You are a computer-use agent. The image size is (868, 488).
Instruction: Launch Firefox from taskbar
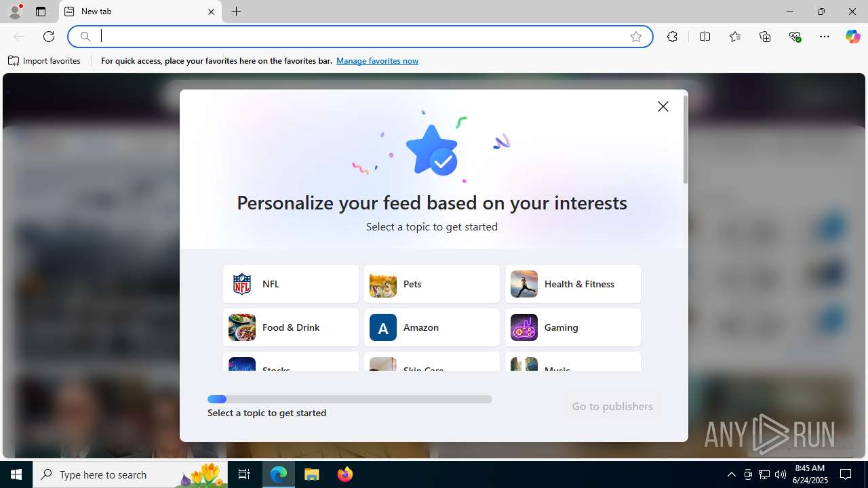point(345,474)
